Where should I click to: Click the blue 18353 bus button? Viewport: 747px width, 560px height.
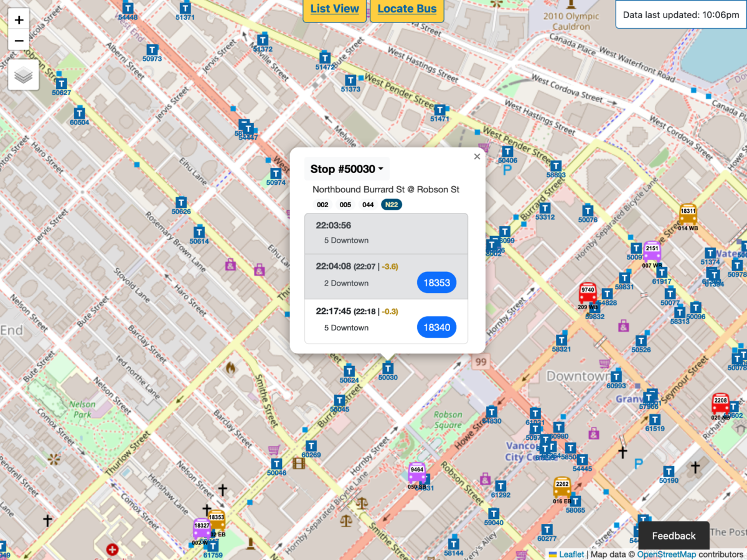pyautogui.click(x=436, y=282)
